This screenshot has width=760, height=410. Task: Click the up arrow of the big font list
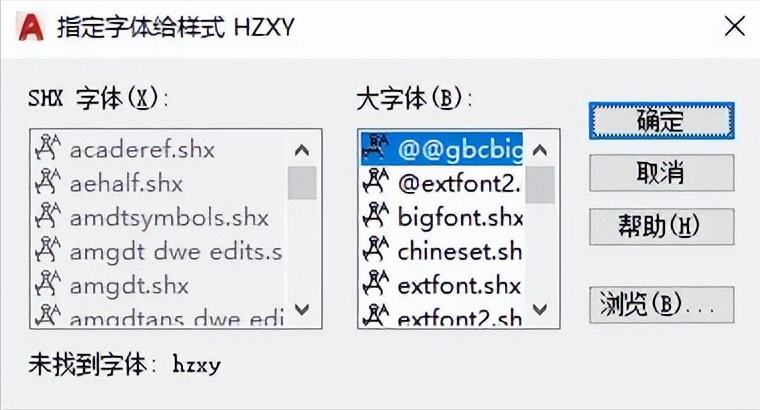point(540,150)
